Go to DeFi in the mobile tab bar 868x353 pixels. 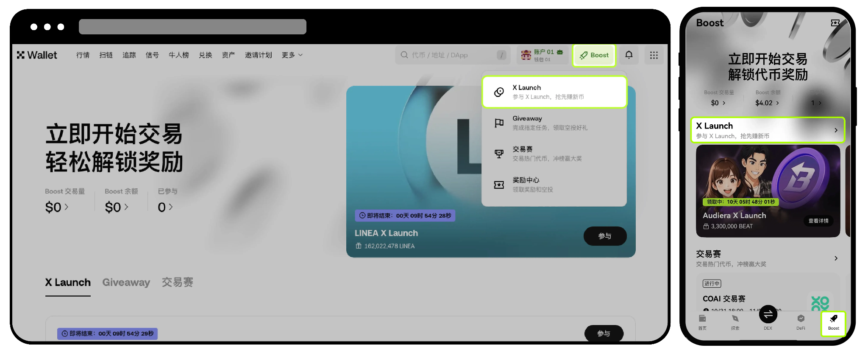[x=801, y=323]
